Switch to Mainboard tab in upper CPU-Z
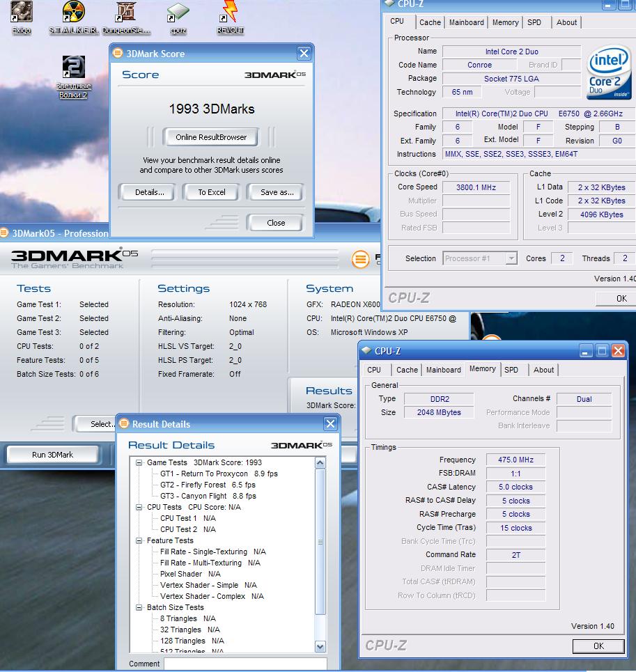Image resolution: width=636 pixels, height=672 pixels. [466, 22]
